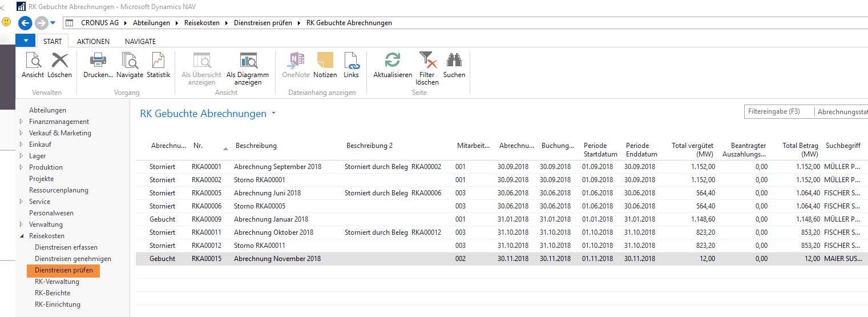Expand the Einkauf tree node

[22, 145]
